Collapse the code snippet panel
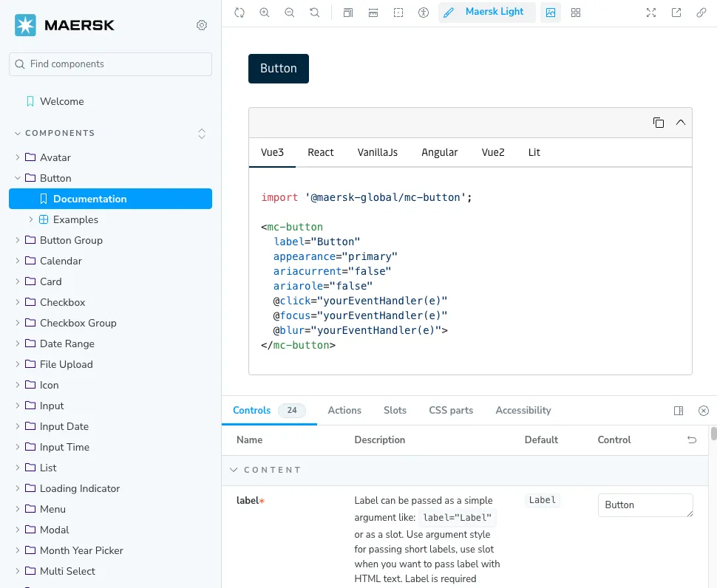Screen dimensions: 717x588 click(x=681, y=123)
